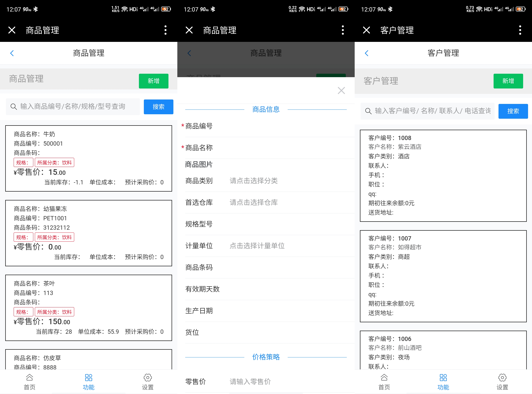Focus the 输入商品编号/名称 search field

pos(73,107)
